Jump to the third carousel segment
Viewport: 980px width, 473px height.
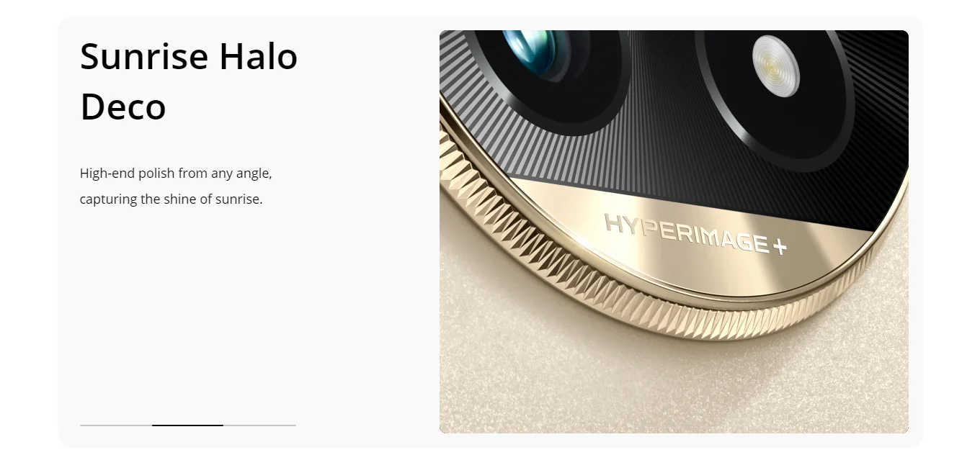coord(259,425)
